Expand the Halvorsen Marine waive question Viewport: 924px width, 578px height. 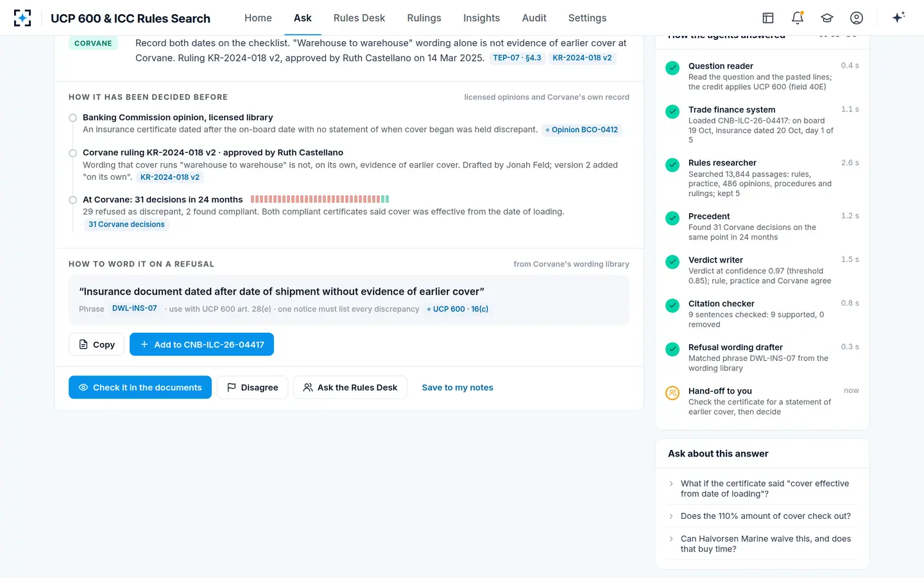pos(762,544)
